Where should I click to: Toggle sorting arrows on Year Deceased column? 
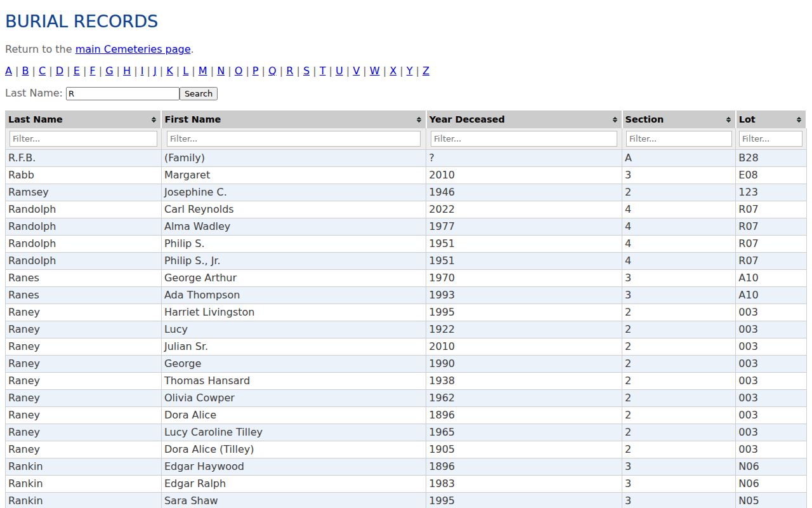point(615,119)
